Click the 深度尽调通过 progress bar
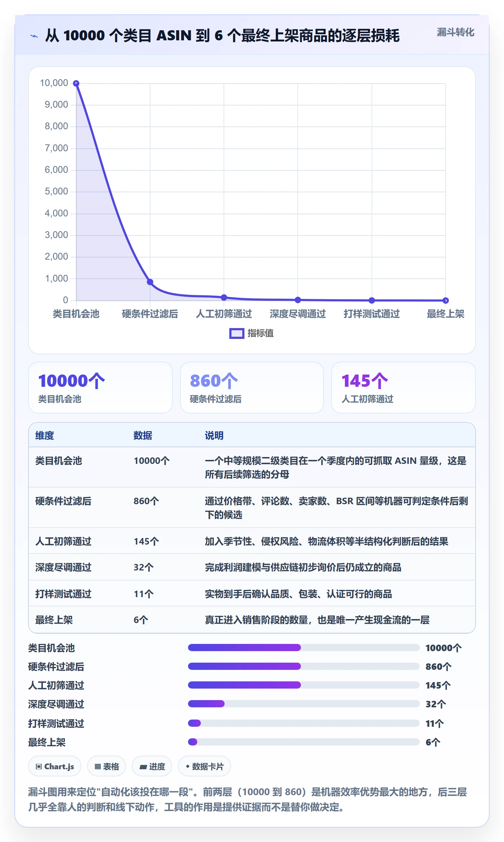 [x=303, y=704]
